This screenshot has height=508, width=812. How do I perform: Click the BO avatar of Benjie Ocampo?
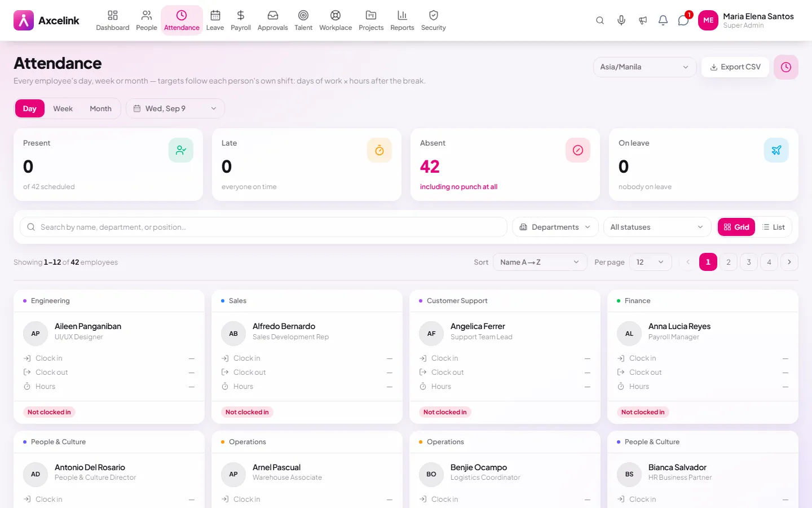pos(431,474)
